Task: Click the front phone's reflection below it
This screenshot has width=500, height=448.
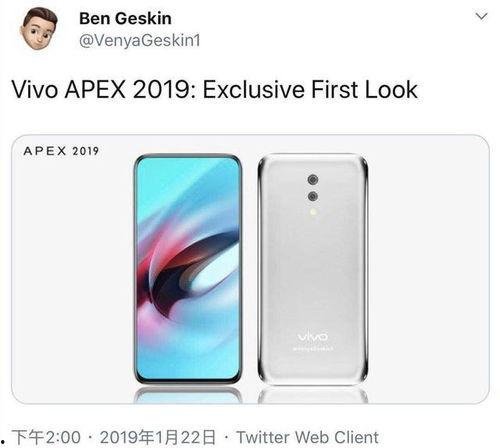Action: 188,396
